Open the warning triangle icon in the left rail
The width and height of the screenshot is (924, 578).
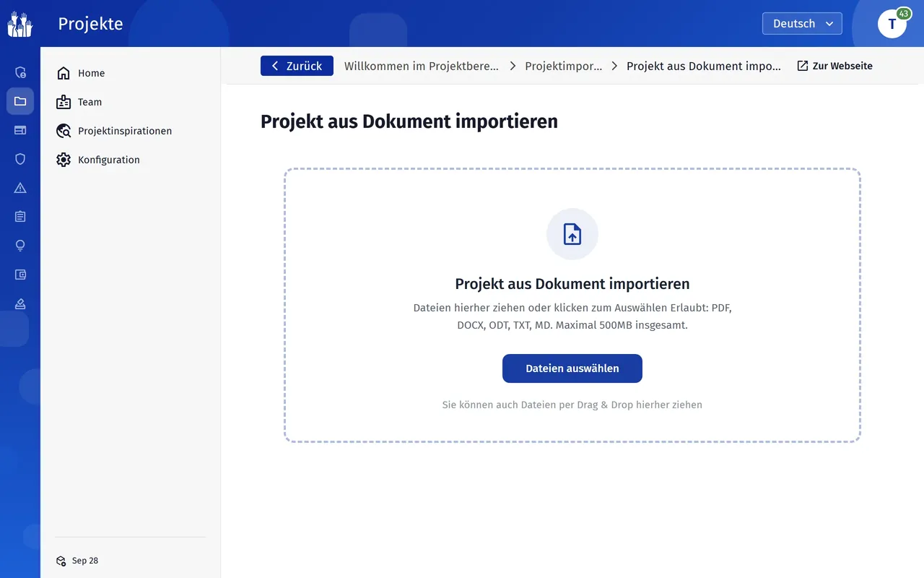point(20,188)
